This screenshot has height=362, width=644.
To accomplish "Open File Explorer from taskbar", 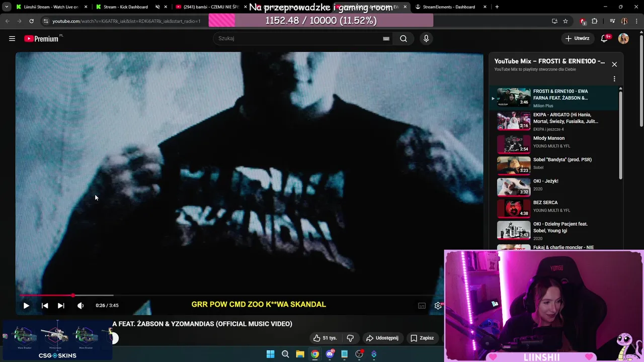I will click(300, 354).
